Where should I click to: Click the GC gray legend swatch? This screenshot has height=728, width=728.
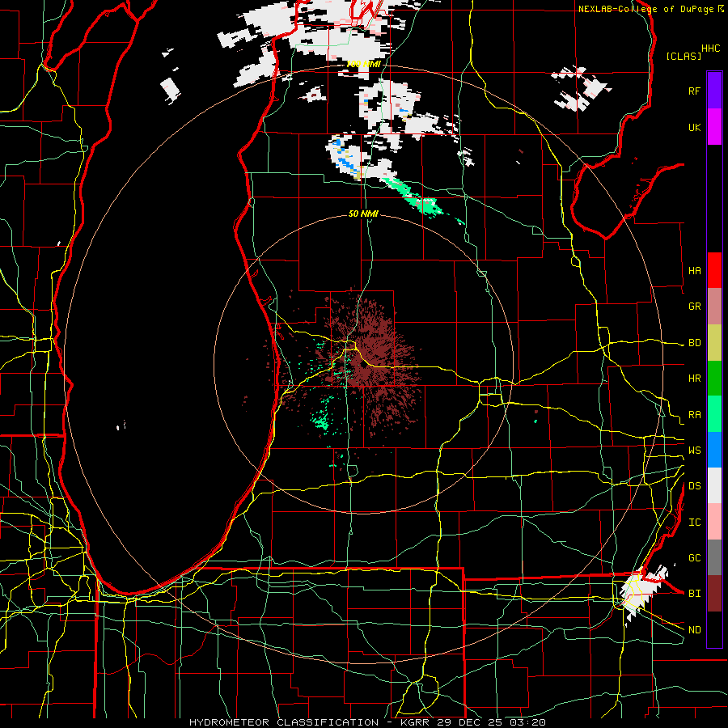pyautogui.click(x=714, y=557)
